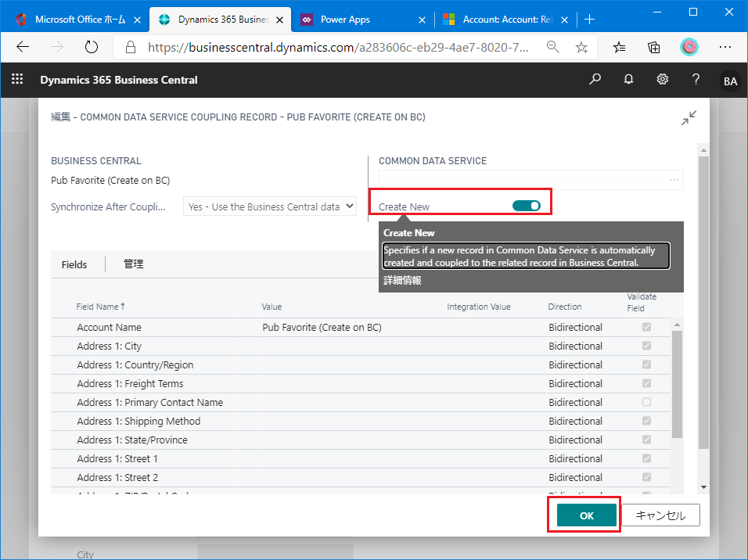Click the Value column header

tap(272, 307)
